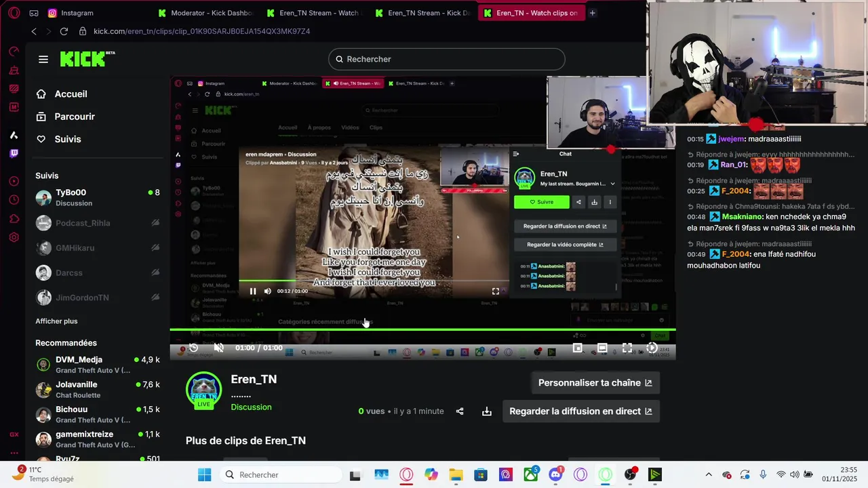Open the Extensions cube sidebar icon
This screenshot has height=488, width=868.
14,218
